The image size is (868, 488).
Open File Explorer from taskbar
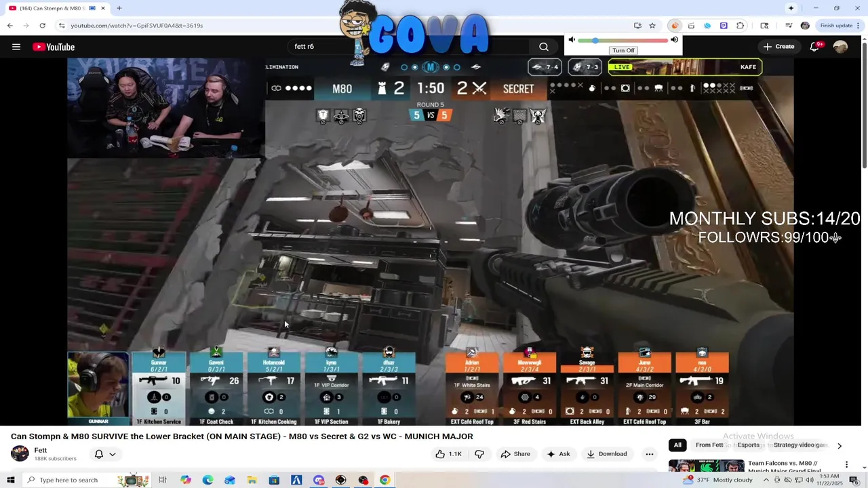[x=252, y=480]
